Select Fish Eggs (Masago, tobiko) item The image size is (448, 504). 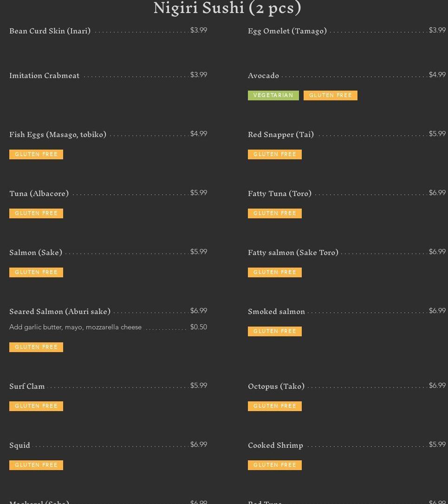pyautogui.click(x=58, y=135)
